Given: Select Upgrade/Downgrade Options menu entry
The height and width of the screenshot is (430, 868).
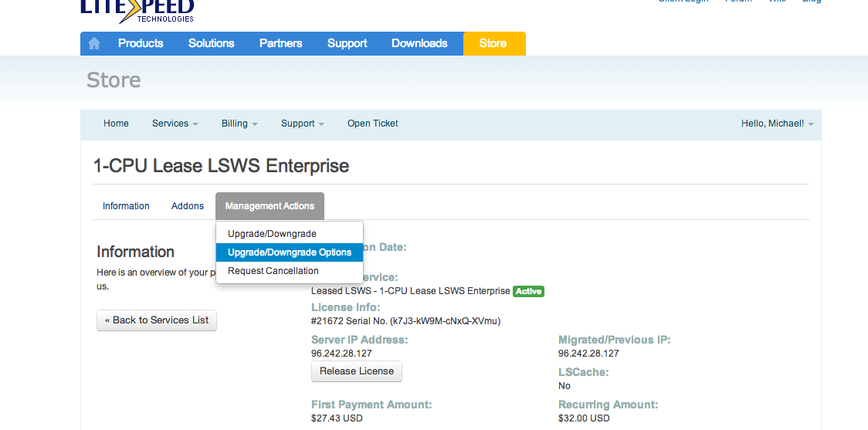Looking at the screenshot, I should 290,252.
